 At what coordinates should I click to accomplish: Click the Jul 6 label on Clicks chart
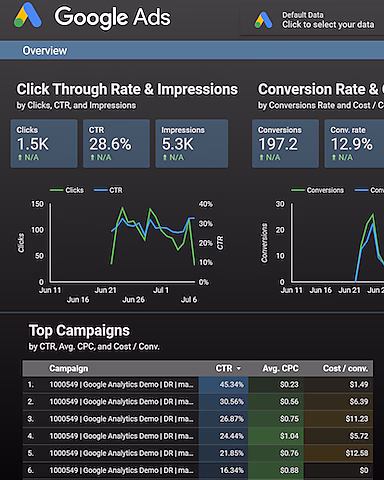click(x=189, y=300)
